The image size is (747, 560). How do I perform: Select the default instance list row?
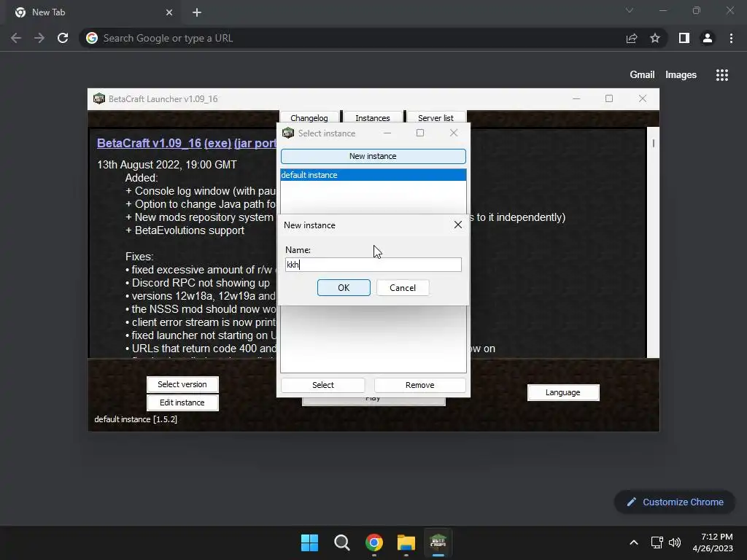(x=373, y=175)
